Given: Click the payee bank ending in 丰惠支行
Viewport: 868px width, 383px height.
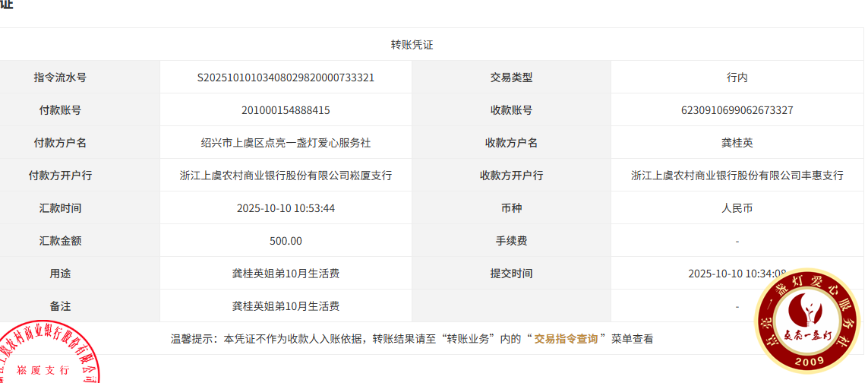Looking at the screenshot, I should pos(737,176).
